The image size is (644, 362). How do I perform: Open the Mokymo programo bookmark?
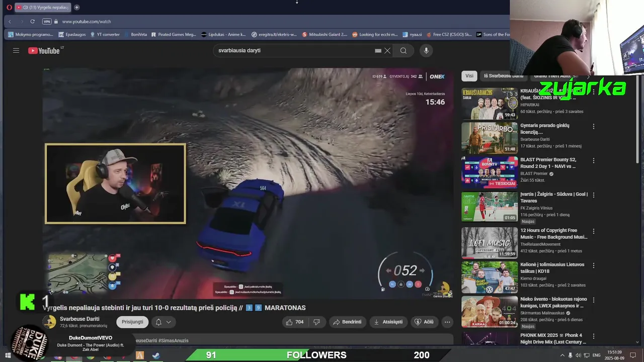30,35
